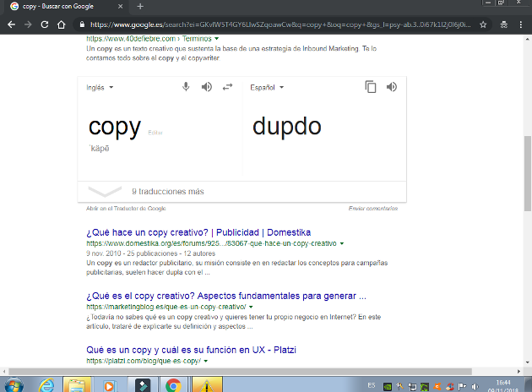The height and width of the screenshot is (392, 532).
Task: Click the horizontal scrollbar right arrow
Action: (x=518, y=371)
